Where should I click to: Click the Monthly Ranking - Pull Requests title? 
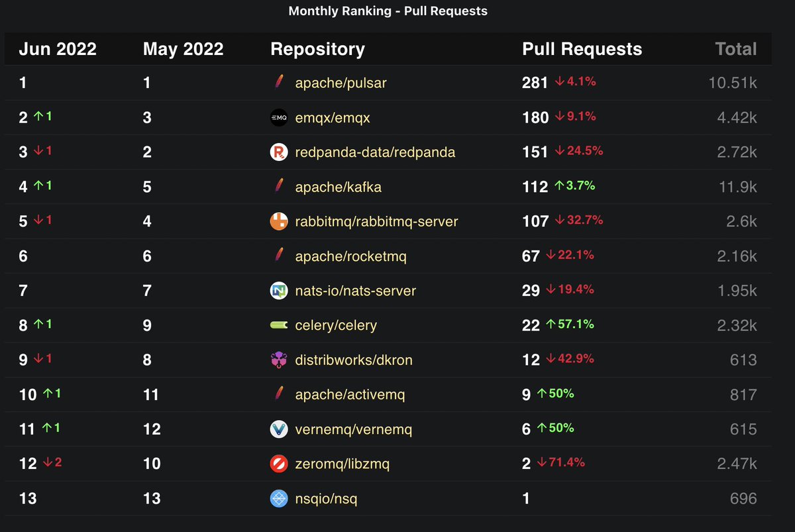tap(388, 11)
